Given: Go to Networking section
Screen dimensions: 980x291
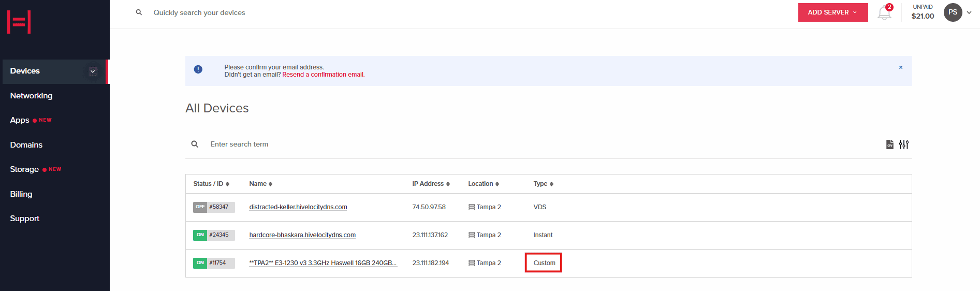Looking at the screenshot, I should click(x=31, y=96).
